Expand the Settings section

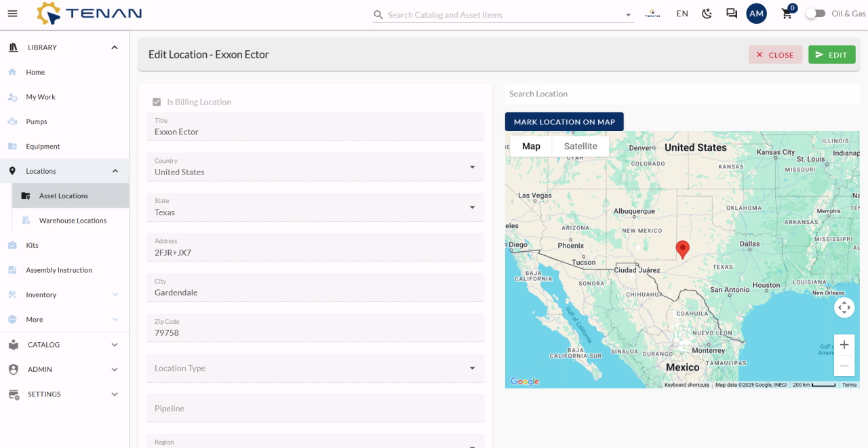point(115,394)
